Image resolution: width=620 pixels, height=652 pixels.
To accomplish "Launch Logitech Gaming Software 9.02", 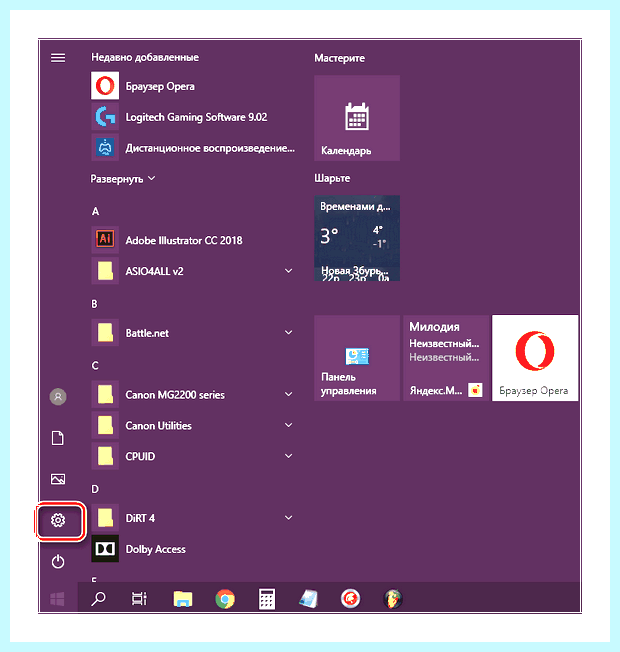I will pyautogui.click(x=193, y=117).
